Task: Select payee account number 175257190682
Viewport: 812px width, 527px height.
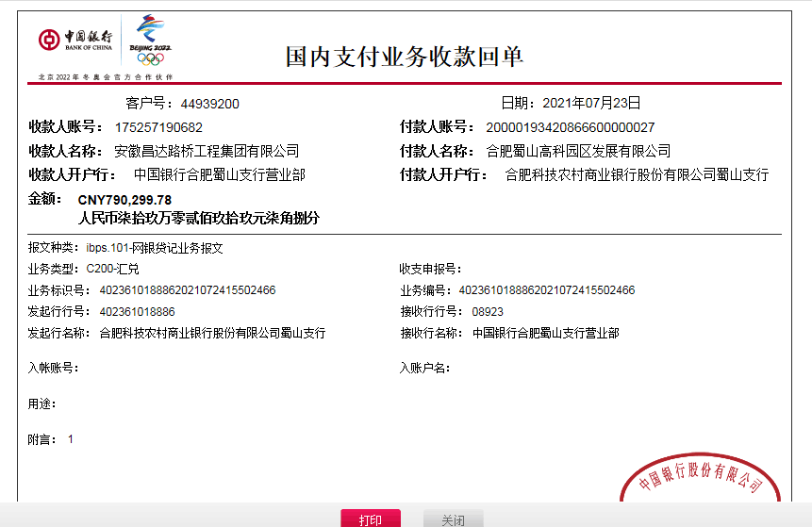Action: click(x=158, y=127)
